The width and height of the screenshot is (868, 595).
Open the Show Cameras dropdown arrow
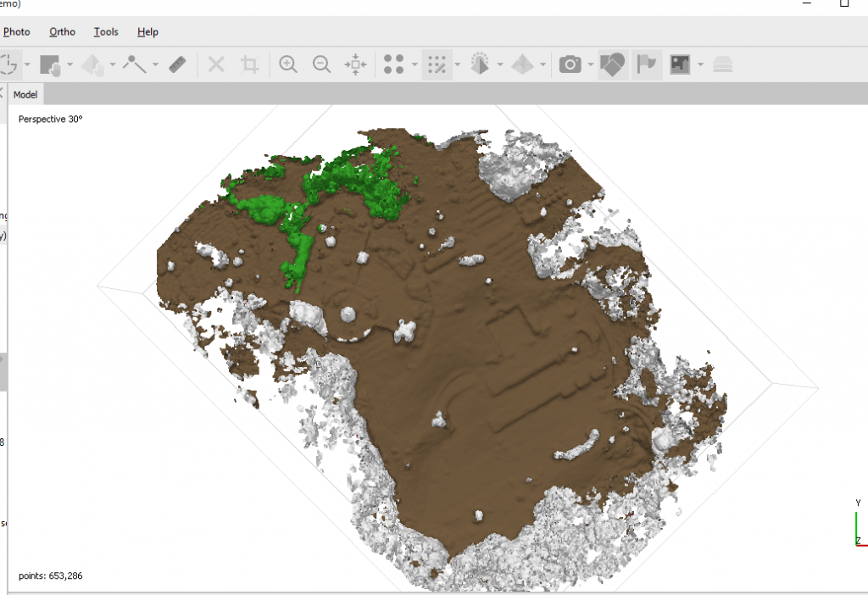[x=589, y=64]
